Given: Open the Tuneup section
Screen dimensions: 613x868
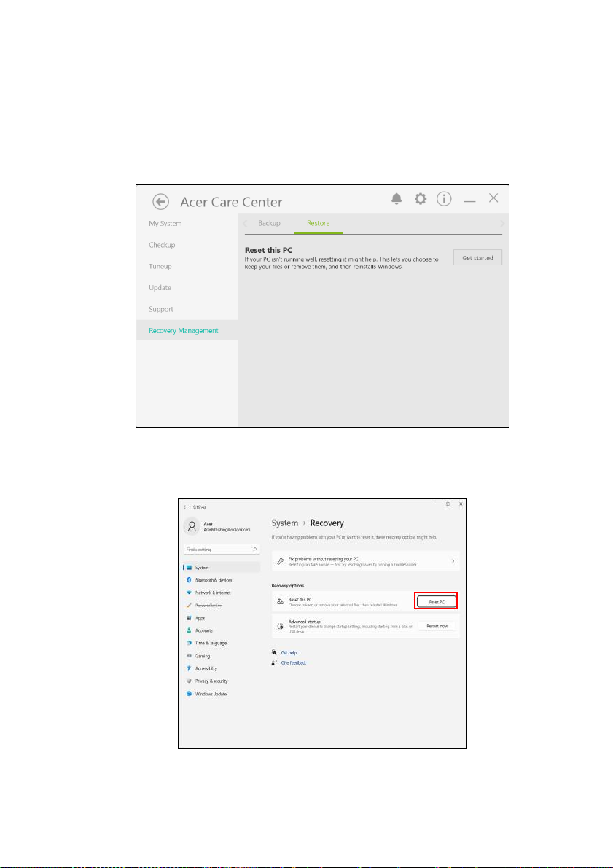Looking at the screenshot, I should click(160, 266).
